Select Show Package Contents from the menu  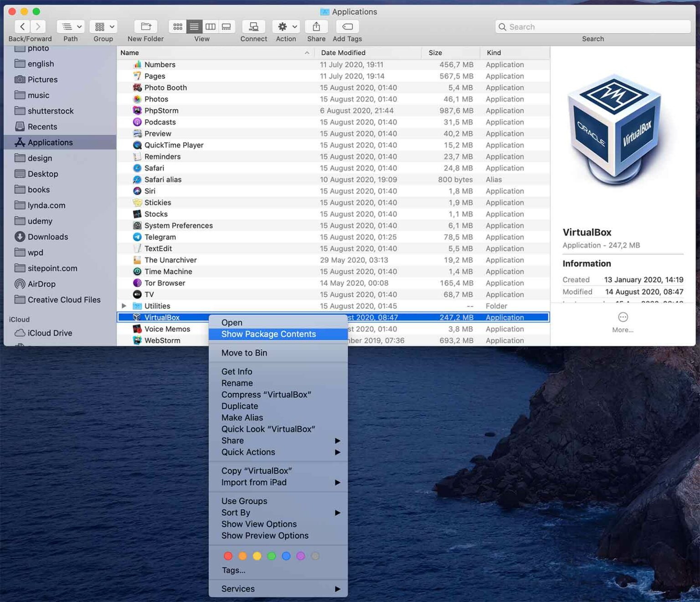(268, 334)
